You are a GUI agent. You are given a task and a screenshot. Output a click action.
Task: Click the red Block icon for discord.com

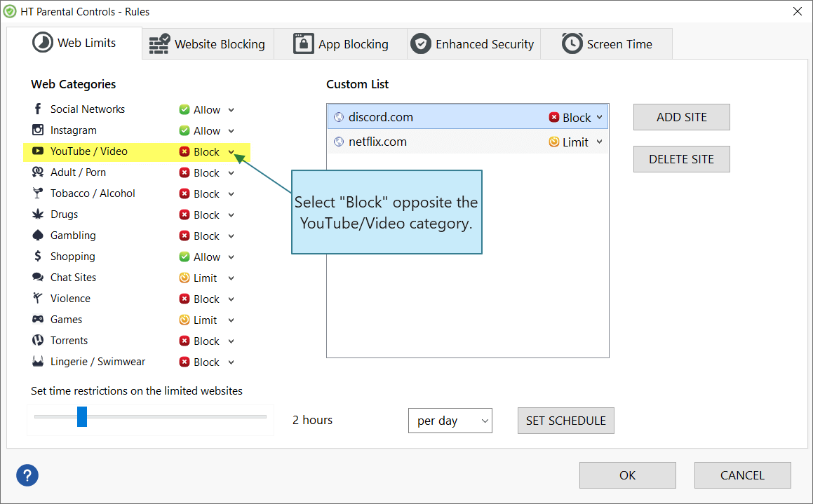[x=553, y=118]
